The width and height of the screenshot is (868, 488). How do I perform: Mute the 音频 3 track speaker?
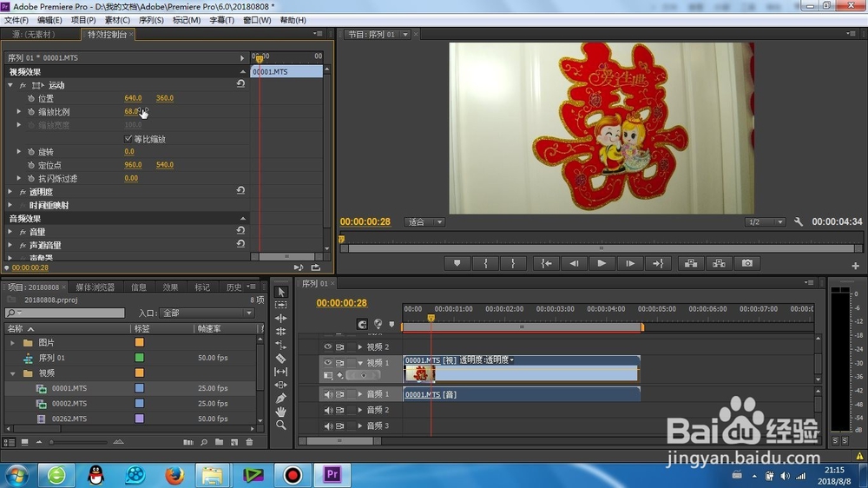click(x=328, y=426)
